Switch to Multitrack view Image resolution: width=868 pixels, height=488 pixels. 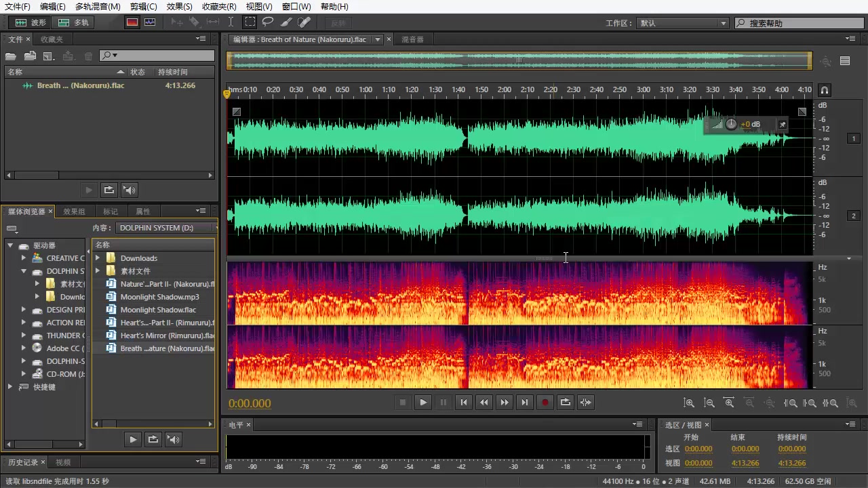tap(74, 22)
